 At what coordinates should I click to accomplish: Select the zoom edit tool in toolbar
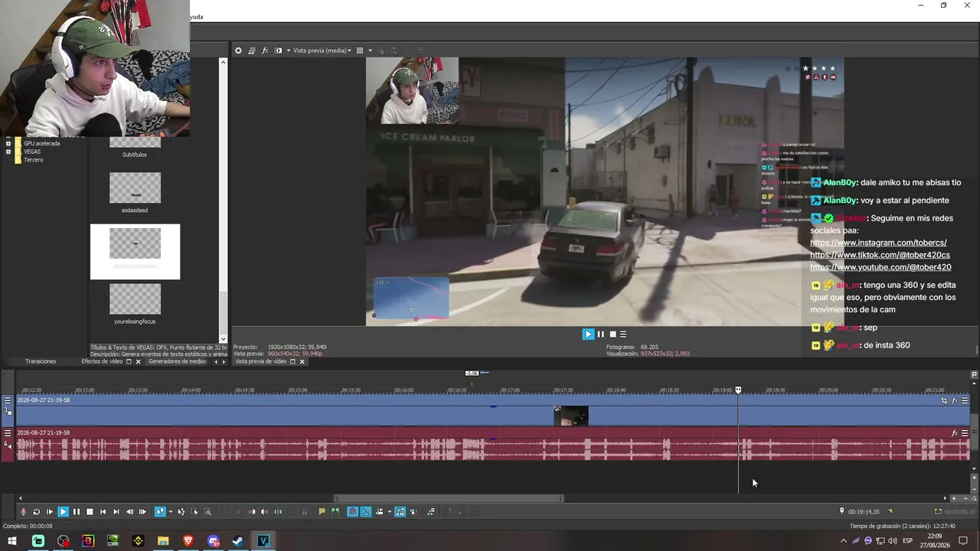(x=207, y=512)
